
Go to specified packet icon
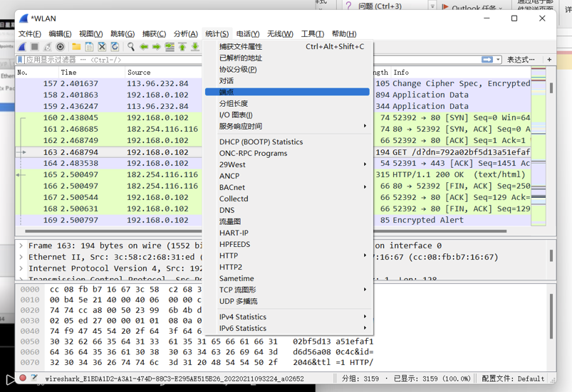[x=170, y=47]
